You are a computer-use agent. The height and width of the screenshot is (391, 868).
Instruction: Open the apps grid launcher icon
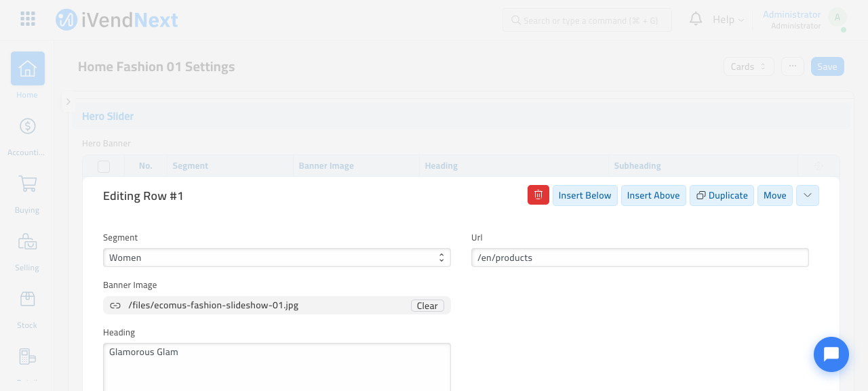[x=28, y=19]
